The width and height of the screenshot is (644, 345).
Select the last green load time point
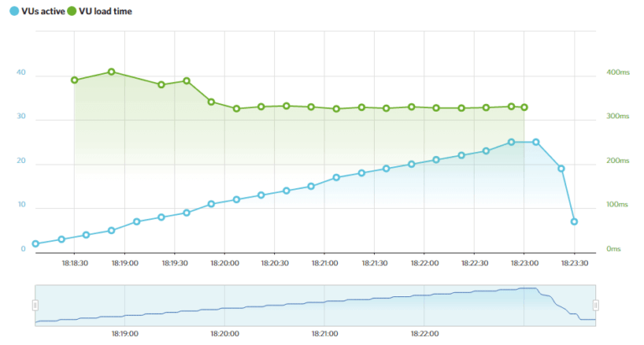524,107
